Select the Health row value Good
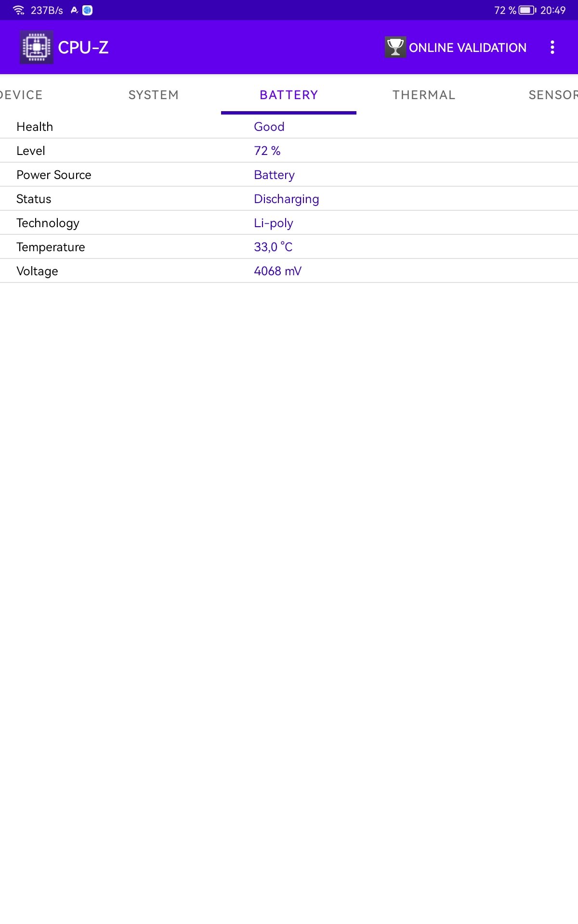The width and height of the screenshot is (578, 924). pos(269,127)
